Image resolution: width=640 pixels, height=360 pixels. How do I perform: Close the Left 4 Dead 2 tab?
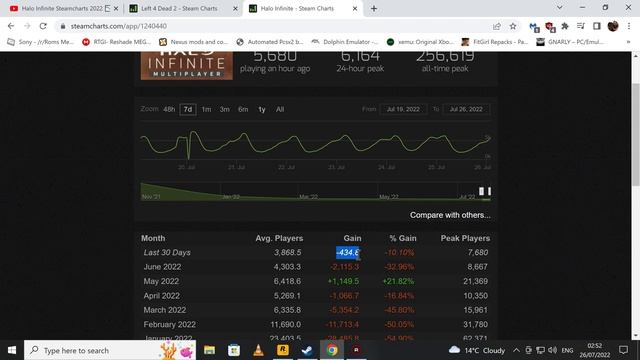(235, 9)
